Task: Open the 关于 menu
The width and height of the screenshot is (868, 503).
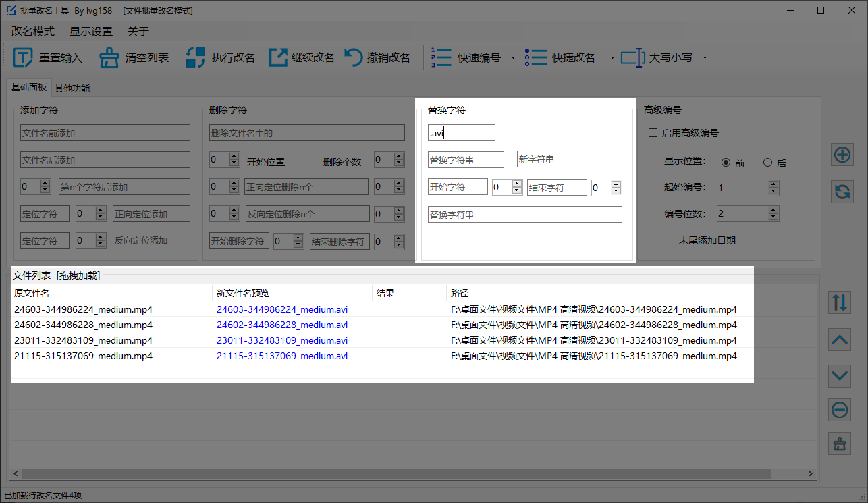Action: pyautogui.click(x=138, y=32)
